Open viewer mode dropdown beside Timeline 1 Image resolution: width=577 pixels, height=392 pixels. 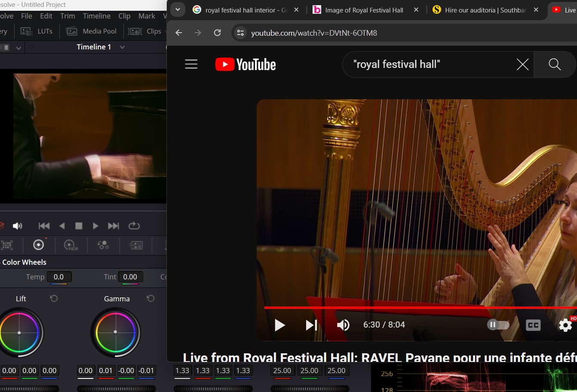[18, 48]
